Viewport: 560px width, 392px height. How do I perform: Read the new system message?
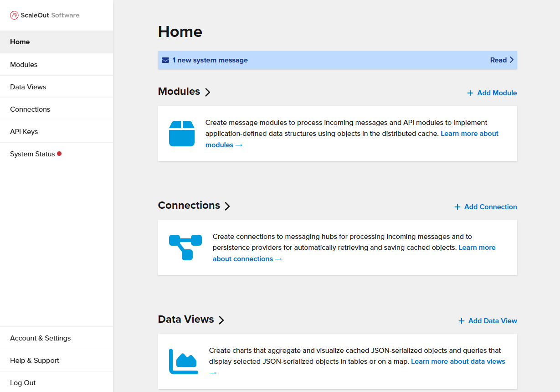click(501, 60)
